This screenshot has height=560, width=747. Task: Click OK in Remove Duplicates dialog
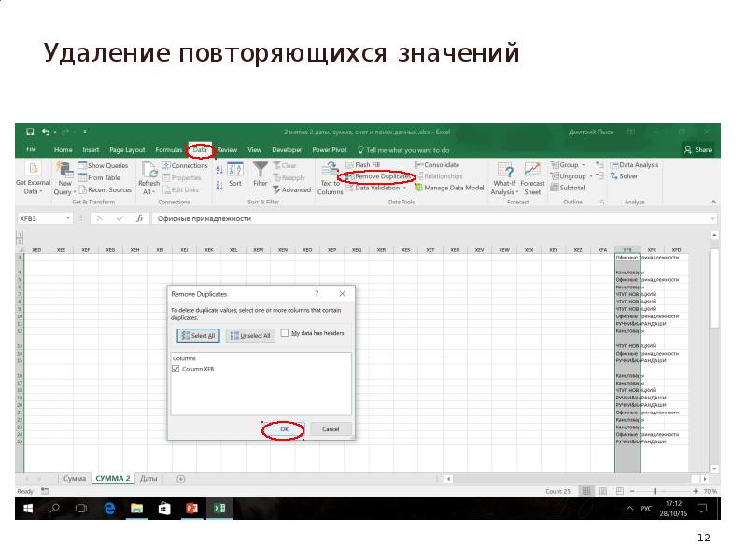coord(284,429)
